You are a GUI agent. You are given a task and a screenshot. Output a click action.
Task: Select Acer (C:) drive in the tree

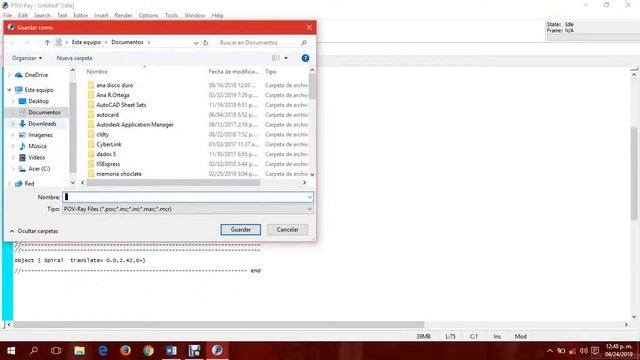point(39,169)
